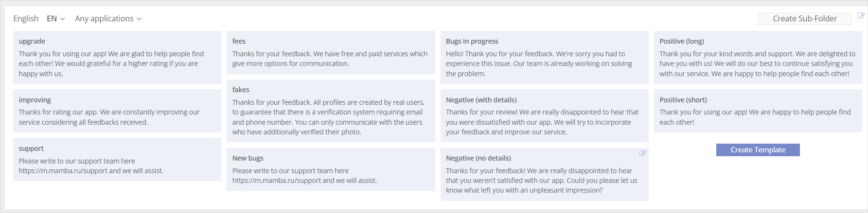Select the Bugs in progress template
This screenshot has height=213, width=868.
[544, 58]
